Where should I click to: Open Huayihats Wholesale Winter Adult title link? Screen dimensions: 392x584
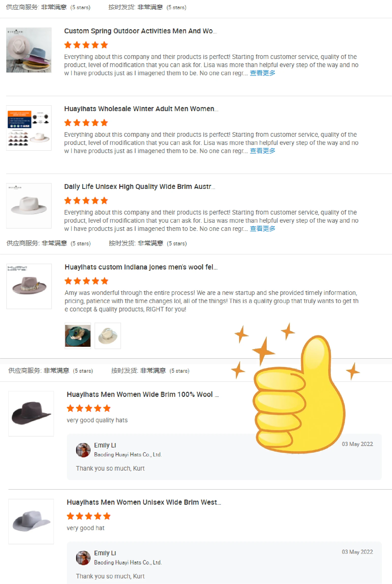[141, 109]
